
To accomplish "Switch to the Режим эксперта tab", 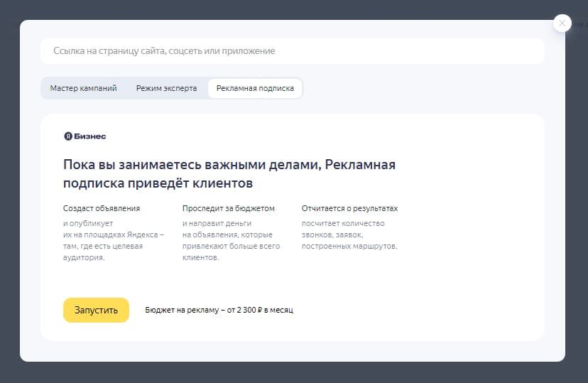I will click(x=166, y=88).
